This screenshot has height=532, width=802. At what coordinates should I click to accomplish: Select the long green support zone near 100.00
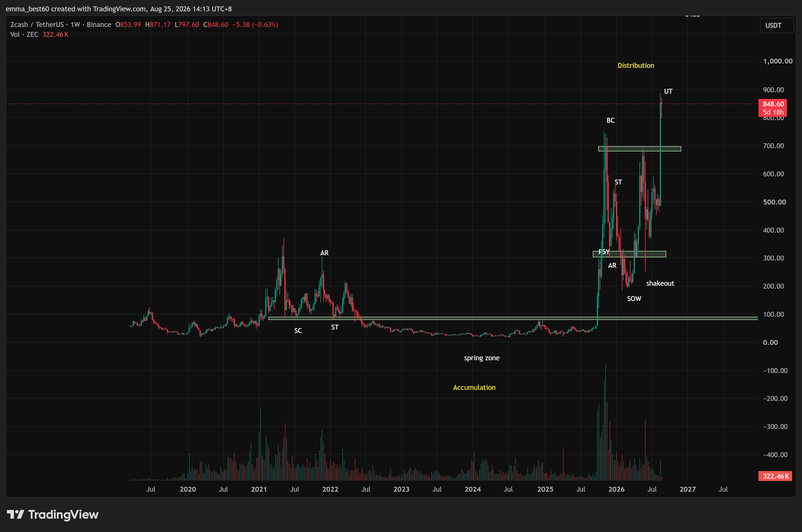coord(513,318)
